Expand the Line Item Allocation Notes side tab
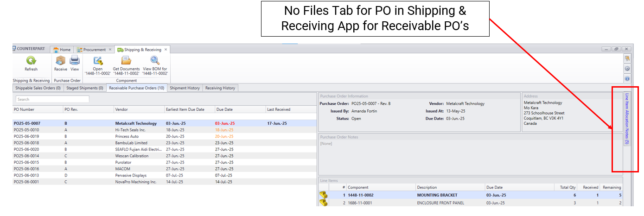 [627, 119]
